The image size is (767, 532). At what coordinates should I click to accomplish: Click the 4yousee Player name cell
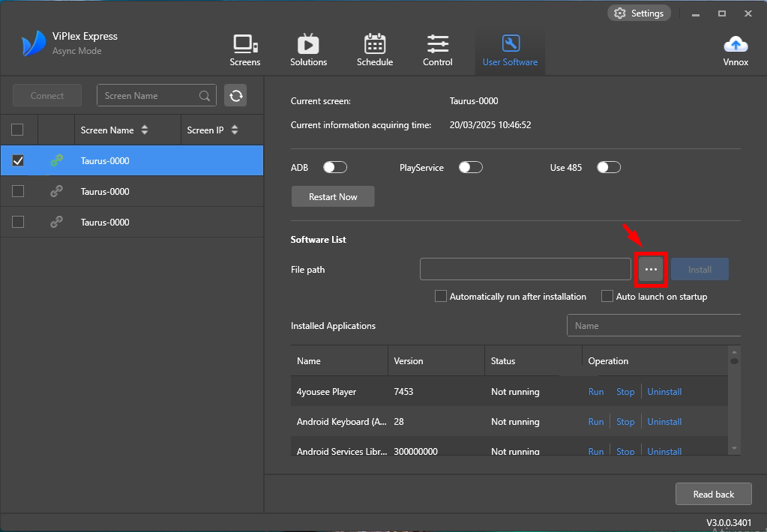coord(326,392)
